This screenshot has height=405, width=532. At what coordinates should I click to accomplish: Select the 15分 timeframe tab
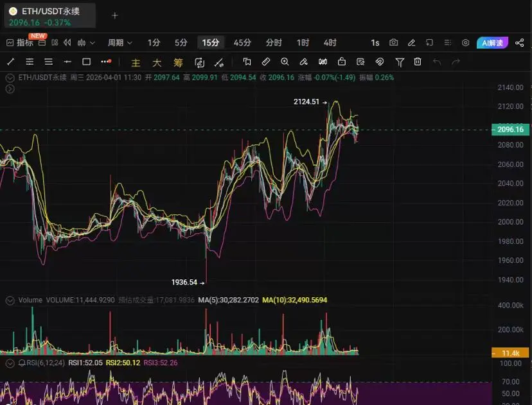pyautogui.click(x=210, y=43)
